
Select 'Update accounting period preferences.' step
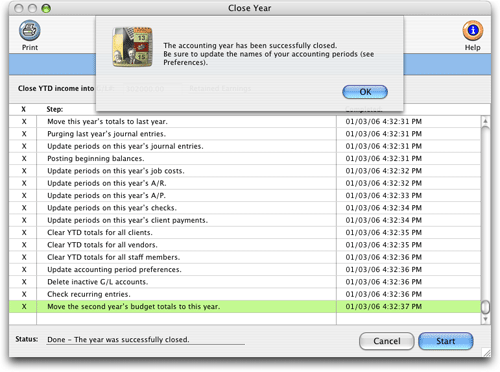click(245, 270)
